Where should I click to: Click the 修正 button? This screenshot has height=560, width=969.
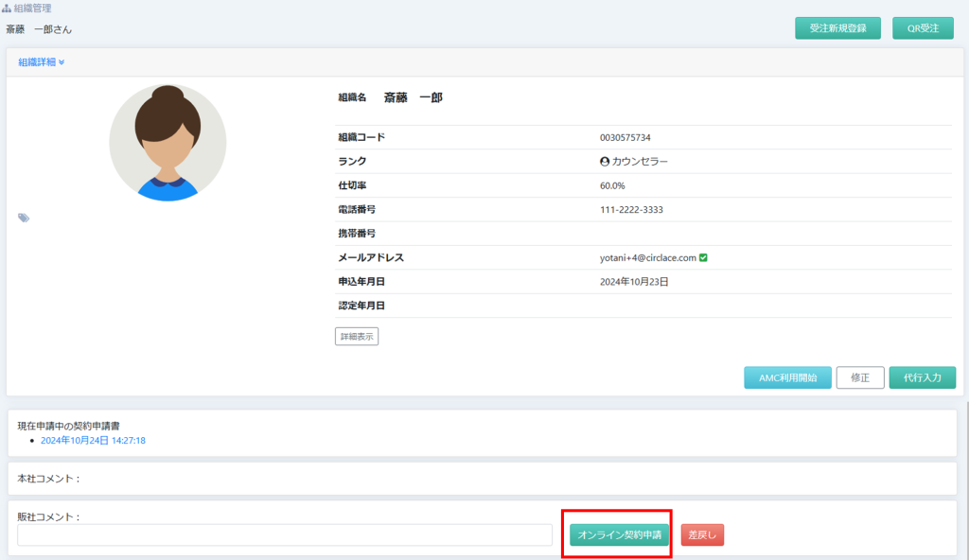click(x=859, y=377)
